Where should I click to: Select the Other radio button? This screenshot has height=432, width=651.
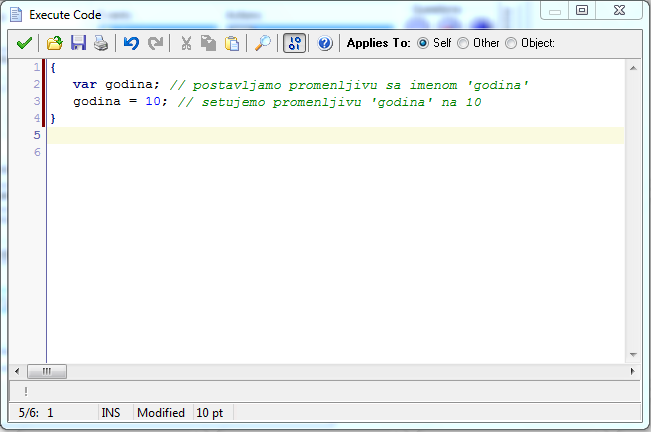(x=463, y=43)
